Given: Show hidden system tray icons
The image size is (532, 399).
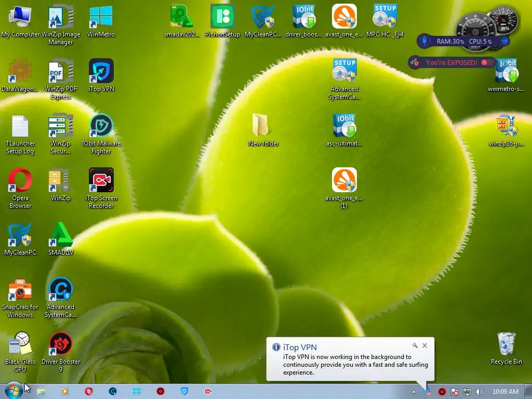Looking at the screenshot, I should (x=414, y=392).
